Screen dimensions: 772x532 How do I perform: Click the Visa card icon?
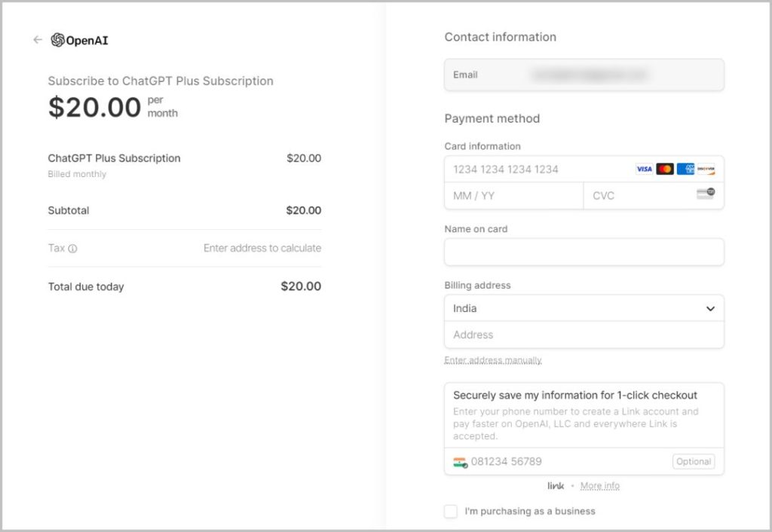(x=644, y=169)
